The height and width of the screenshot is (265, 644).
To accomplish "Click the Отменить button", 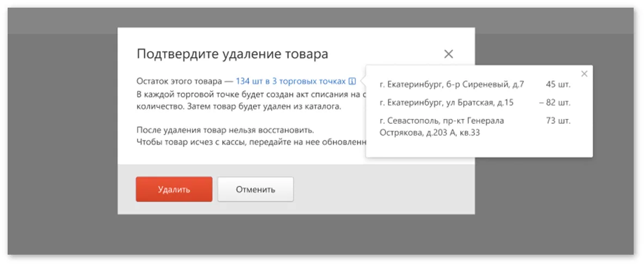I will click(255, 190).
